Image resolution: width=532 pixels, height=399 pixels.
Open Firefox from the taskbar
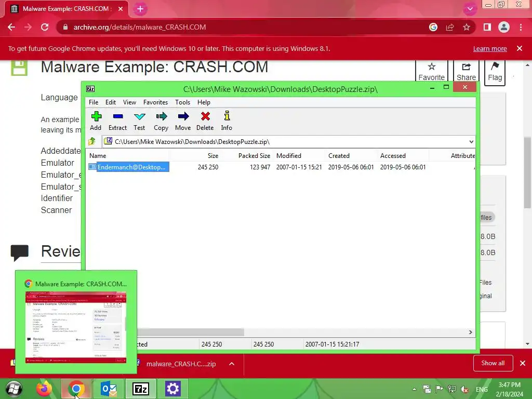tap(45, 389)
